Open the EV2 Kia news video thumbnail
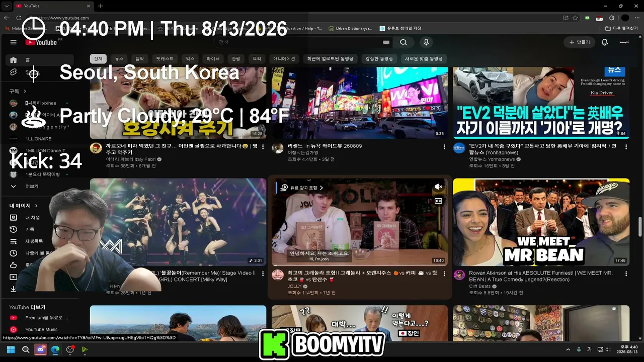The image size is (644, 362). [541, 103]
